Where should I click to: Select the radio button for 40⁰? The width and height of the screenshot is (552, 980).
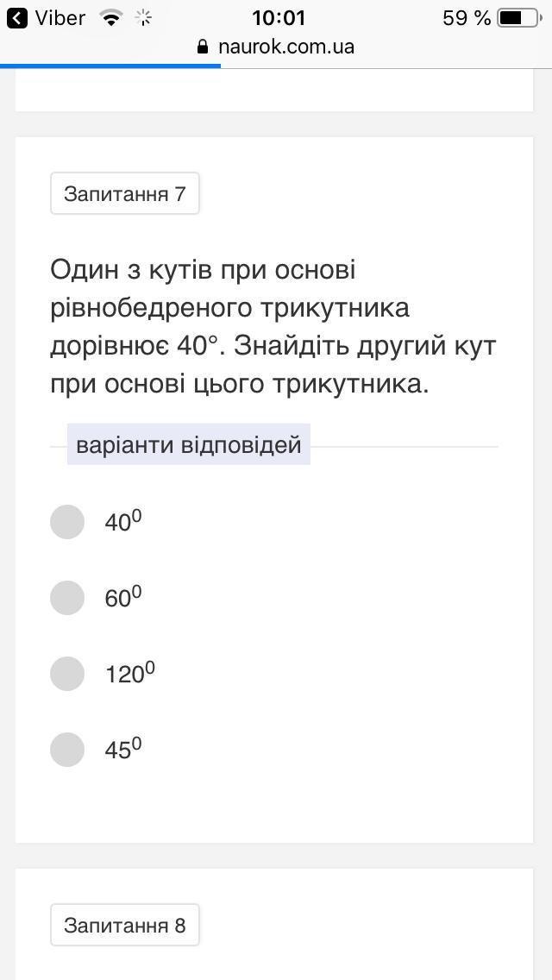67,522
